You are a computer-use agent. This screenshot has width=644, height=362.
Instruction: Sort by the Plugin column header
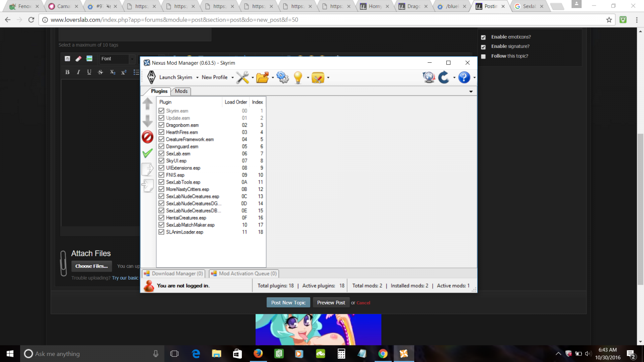[190, 102]
